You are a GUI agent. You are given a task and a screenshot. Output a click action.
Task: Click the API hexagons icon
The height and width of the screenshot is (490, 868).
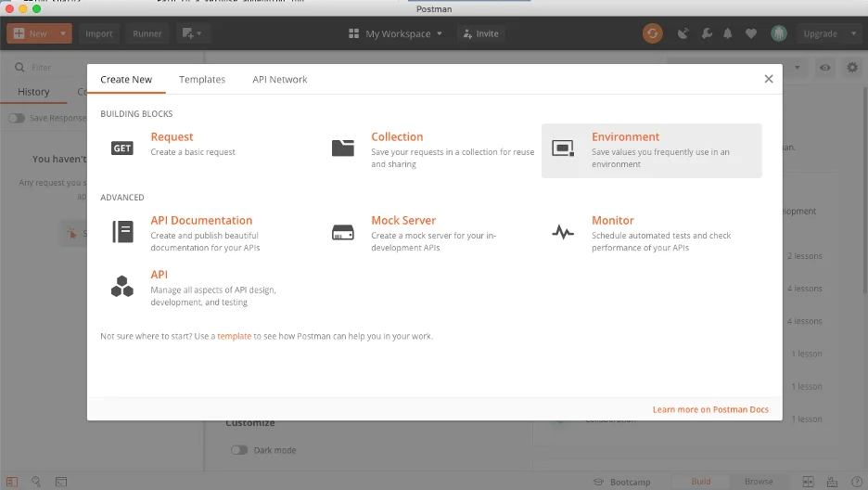pyautogui.click(x=121, y=286)
